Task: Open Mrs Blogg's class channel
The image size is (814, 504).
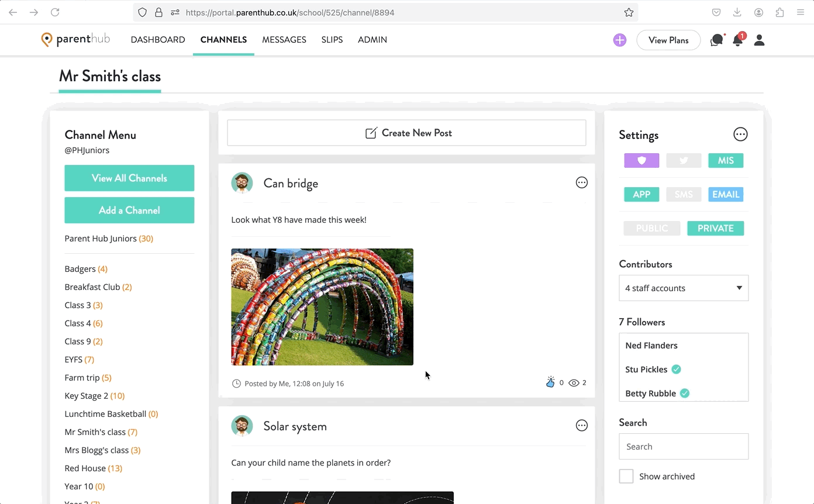Action: [102, 450]
